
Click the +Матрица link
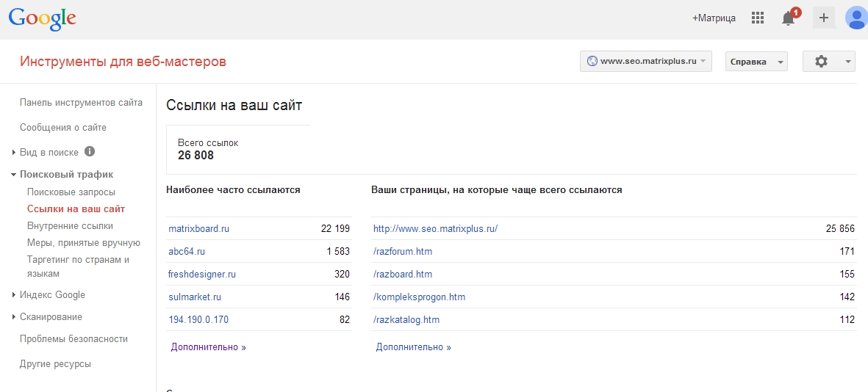click(714, 18)
